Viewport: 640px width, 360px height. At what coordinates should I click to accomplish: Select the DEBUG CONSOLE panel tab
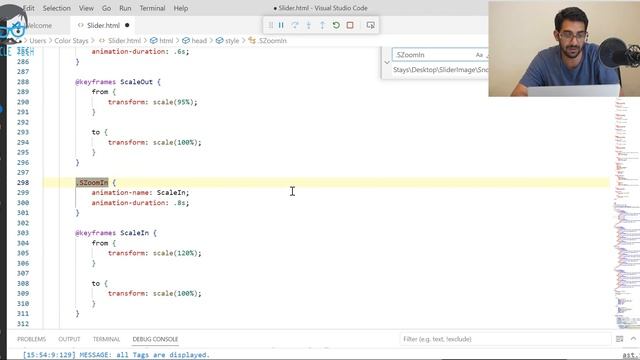pos(155,339)
